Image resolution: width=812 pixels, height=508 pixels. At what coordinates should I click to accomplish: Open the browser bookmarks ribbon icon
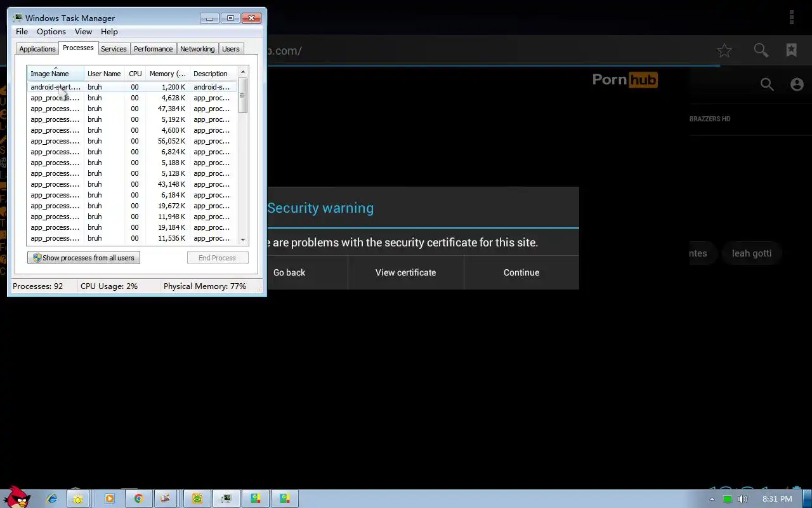tap(791, 50)
